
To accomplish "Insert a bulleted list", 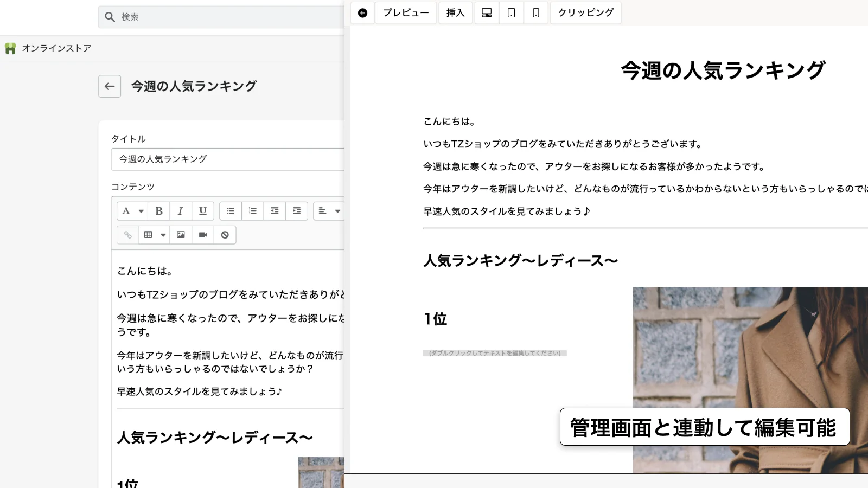I will (x=231, y=211).
